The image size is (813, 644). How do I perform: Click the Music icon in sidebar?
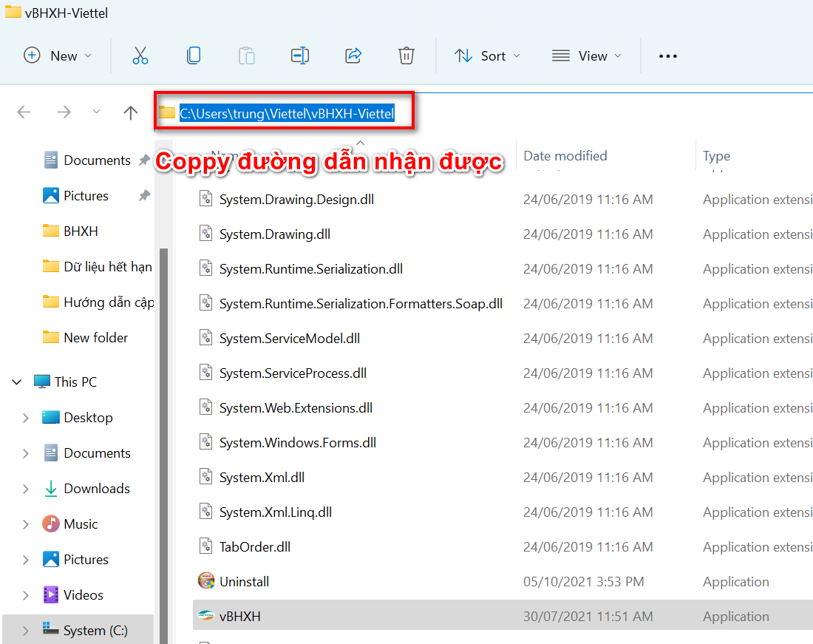51,523
